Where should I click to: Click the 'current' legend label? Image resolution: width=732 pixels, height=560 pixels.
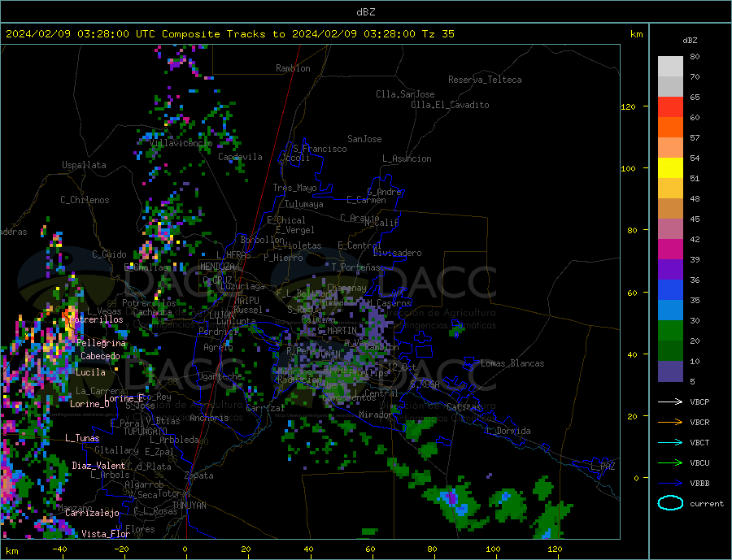707,504
